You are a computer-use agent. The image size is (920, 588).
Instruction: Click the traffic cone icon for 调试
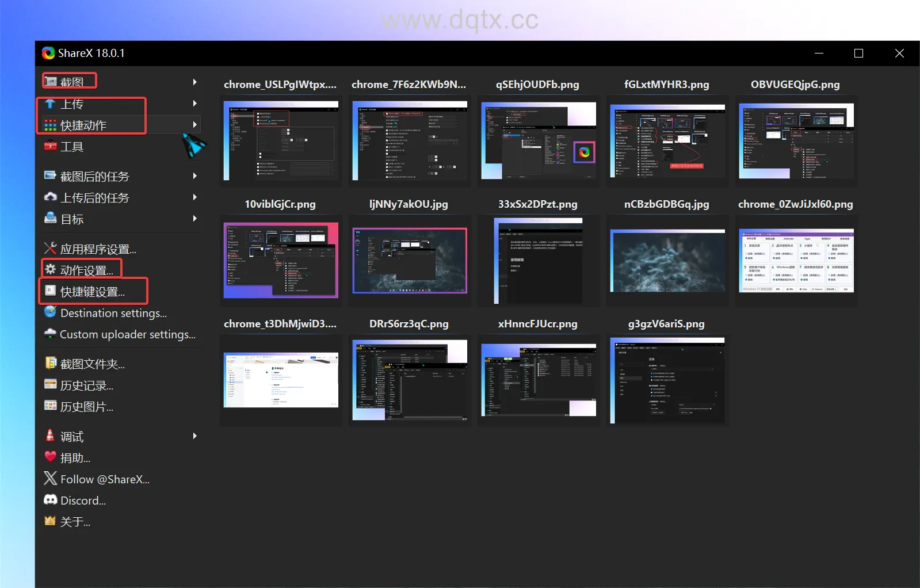[x=50, y=436]
